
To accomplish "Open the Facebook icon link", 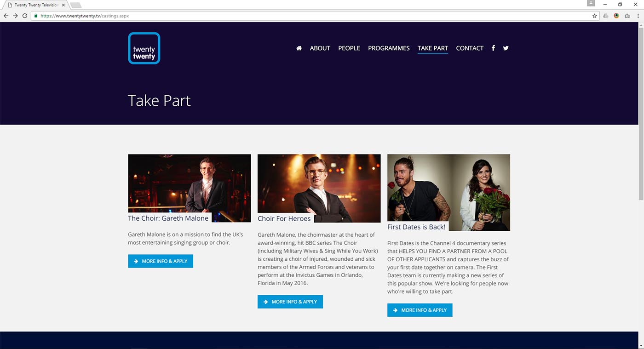I will [x=493, y=48].
